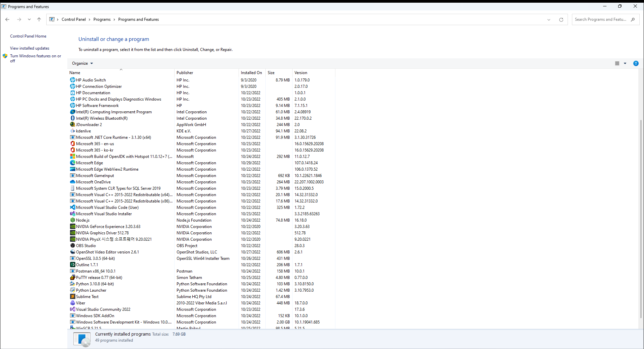
Task: Expand the address bar history dropdown
Action: [549, 19]
